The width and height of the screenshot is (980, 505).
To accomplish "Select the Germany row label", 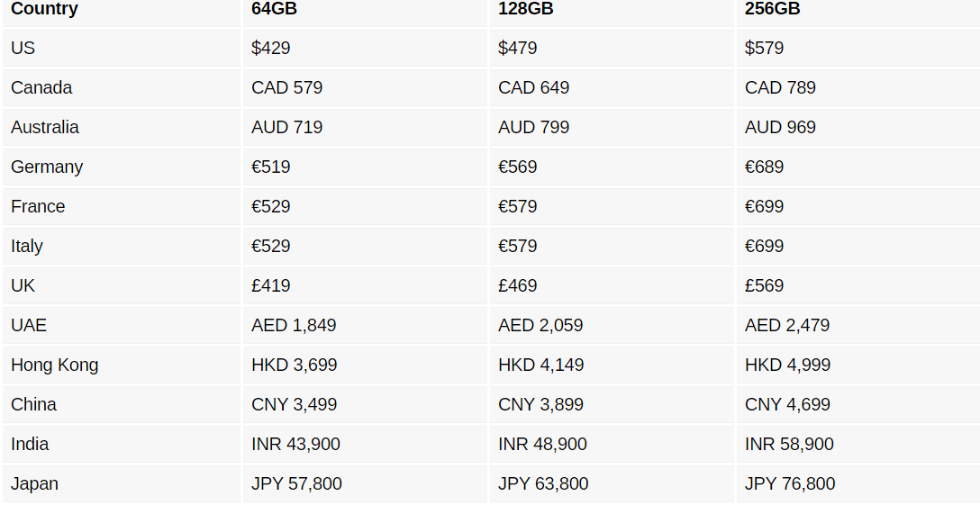I will [x=47, y=167].
